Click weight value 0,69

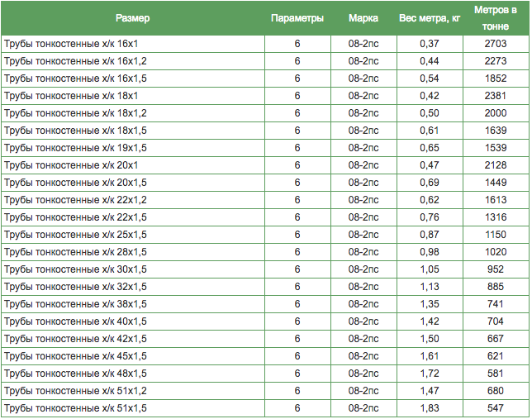(430, 183)
